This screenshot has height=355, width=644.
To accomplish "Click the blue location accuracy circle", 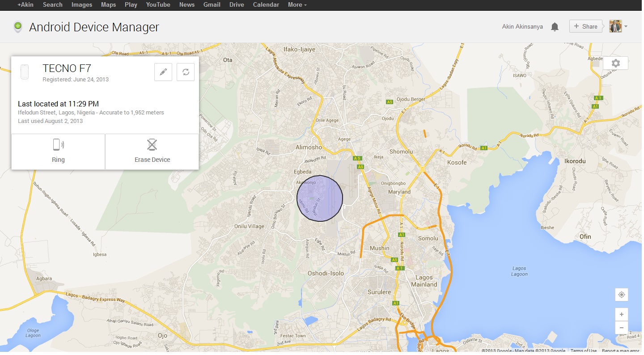I will click(x=320, y=198).
